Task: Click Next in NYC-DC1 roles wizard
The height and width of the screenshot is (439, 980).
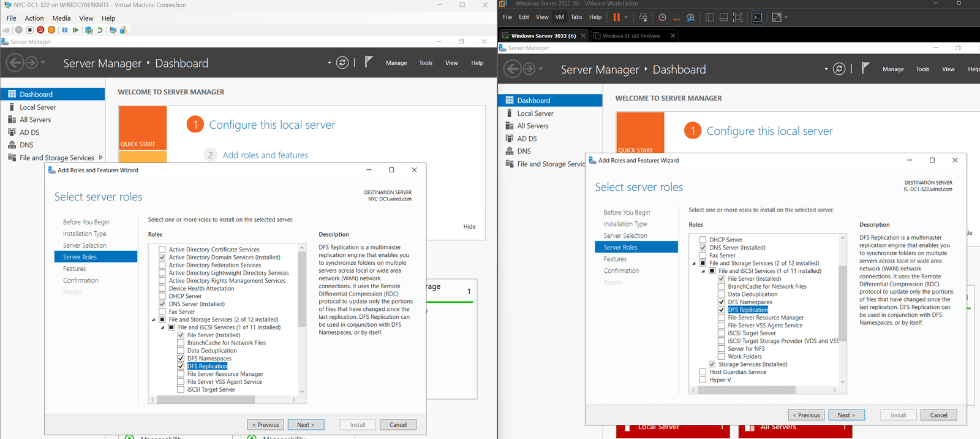Action: pyautogui.click(x=306, y=424)
